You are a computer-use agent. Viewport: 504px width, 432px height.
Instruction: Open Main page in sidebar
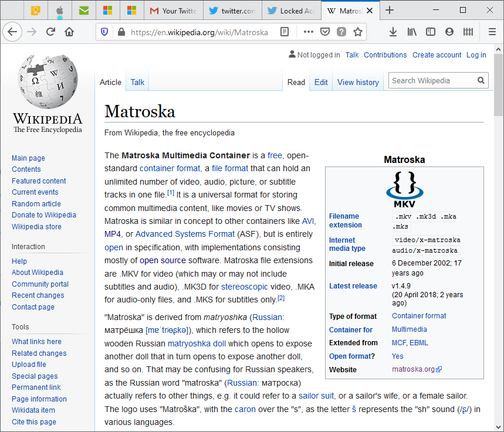point(28,158)
